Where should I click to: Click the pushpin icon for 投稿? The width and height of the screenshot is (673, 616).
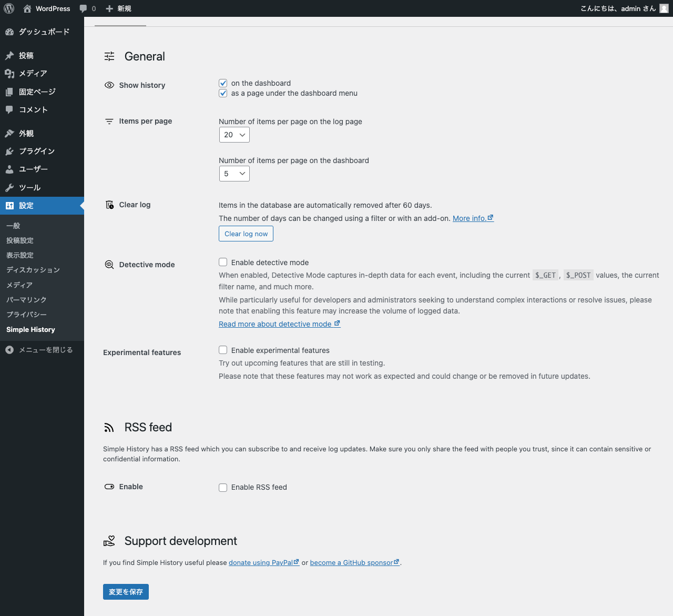pyautogui.click(x=9, y=55)
